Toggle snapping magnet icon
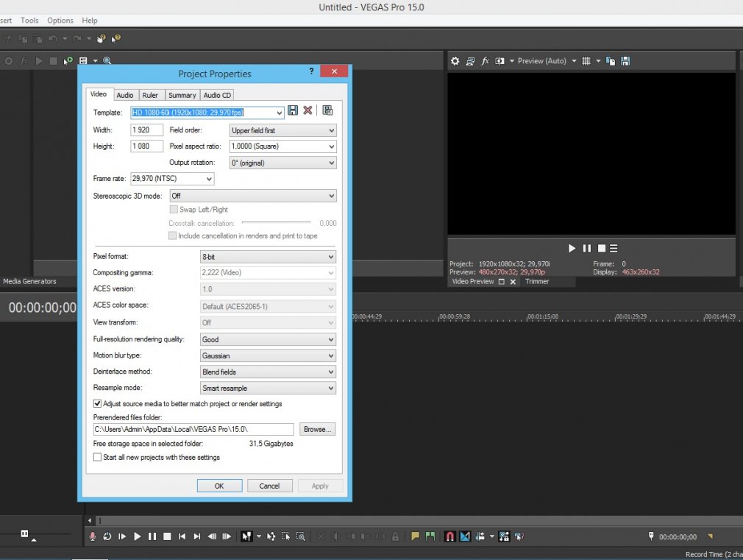The image size is (743, 560). click(449, 536)
